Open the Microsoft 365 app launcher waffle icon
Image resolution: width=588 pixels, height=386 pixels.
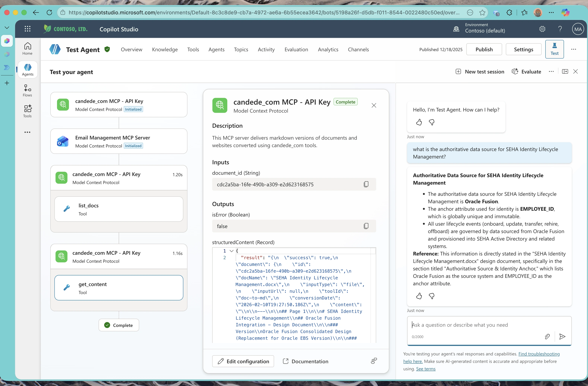[x=27, y=29]
